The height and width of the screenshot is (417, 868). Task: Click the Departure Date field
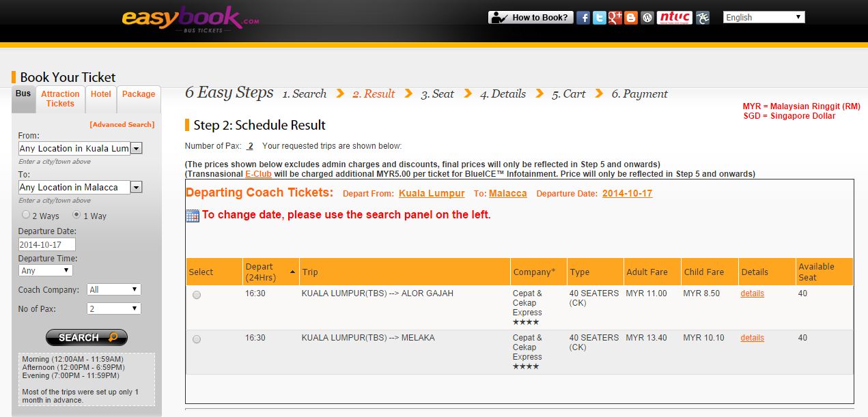(x=46, y=244)
